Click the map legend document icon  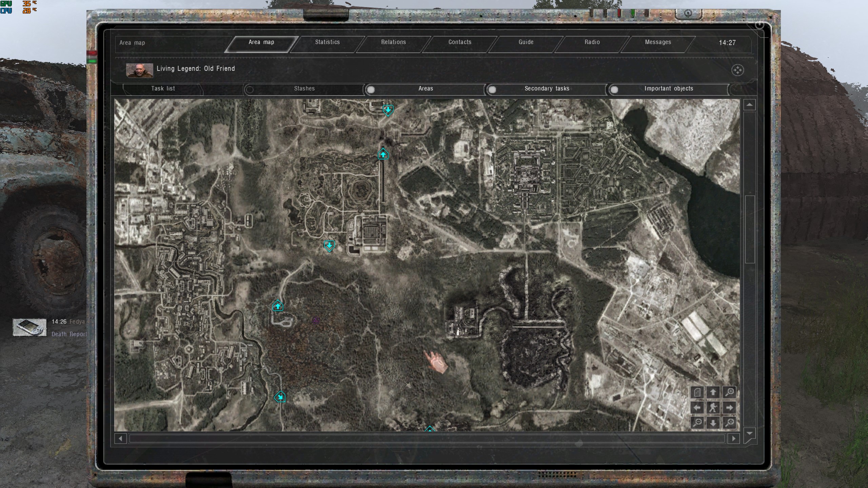click(x=697, y=392)
